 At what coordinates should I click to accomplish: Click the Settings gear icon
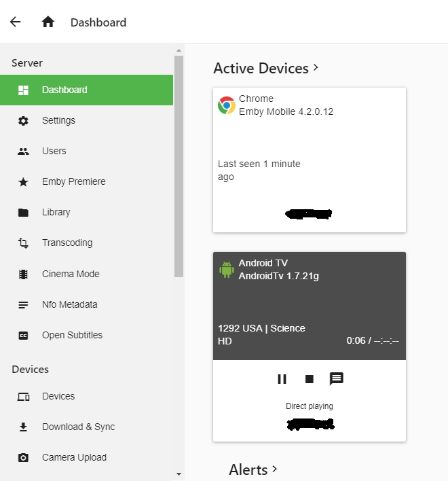click(x=23, y=121)
